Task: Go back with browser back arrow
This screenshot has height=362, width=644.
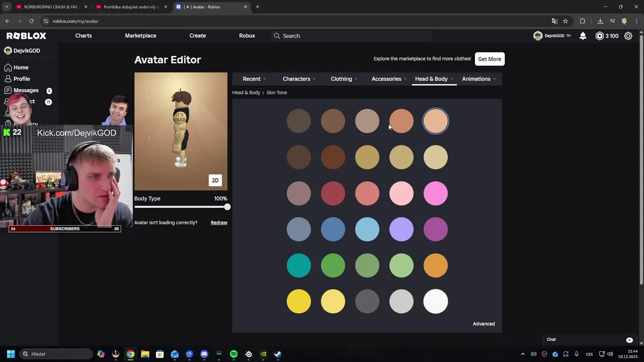Action: pyautogui.click(x=7, y=21)
